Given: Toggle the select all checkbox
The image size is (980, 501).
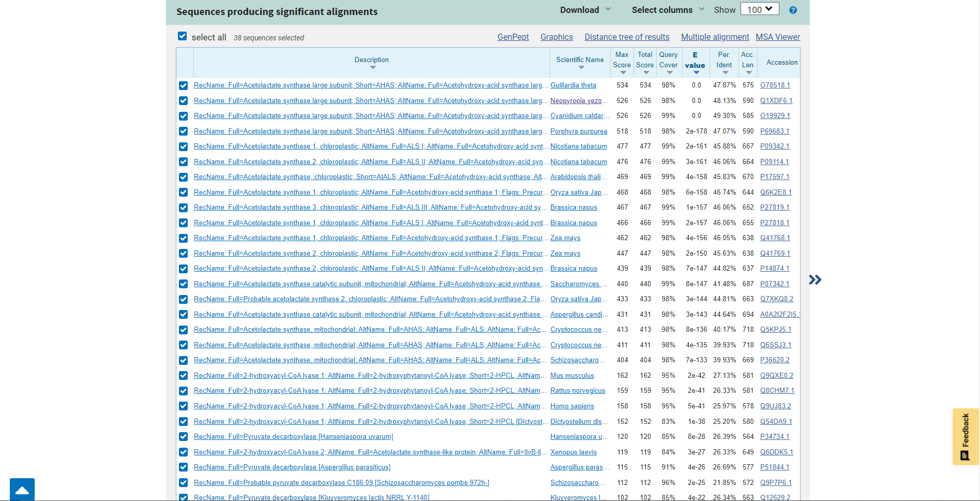Looking at the screenshot, I should pyautogui.click(x=182, y=36).
